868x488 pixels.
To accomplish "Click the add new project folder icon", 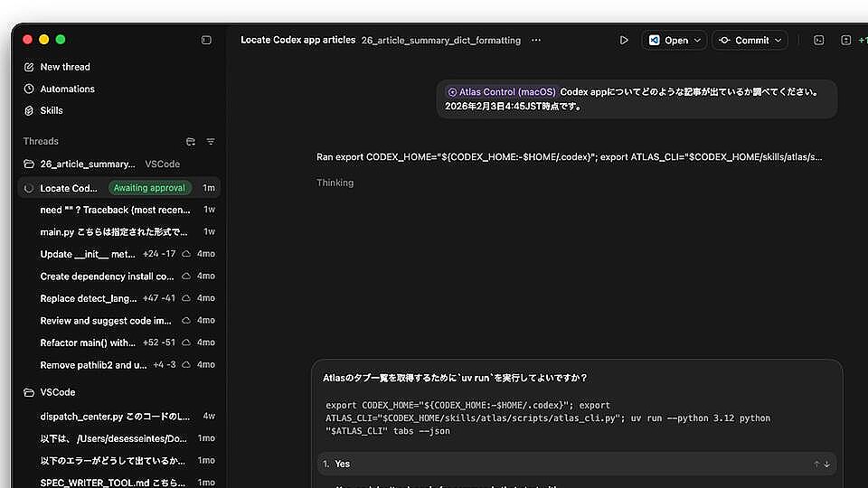I will (x=191, y=142).
